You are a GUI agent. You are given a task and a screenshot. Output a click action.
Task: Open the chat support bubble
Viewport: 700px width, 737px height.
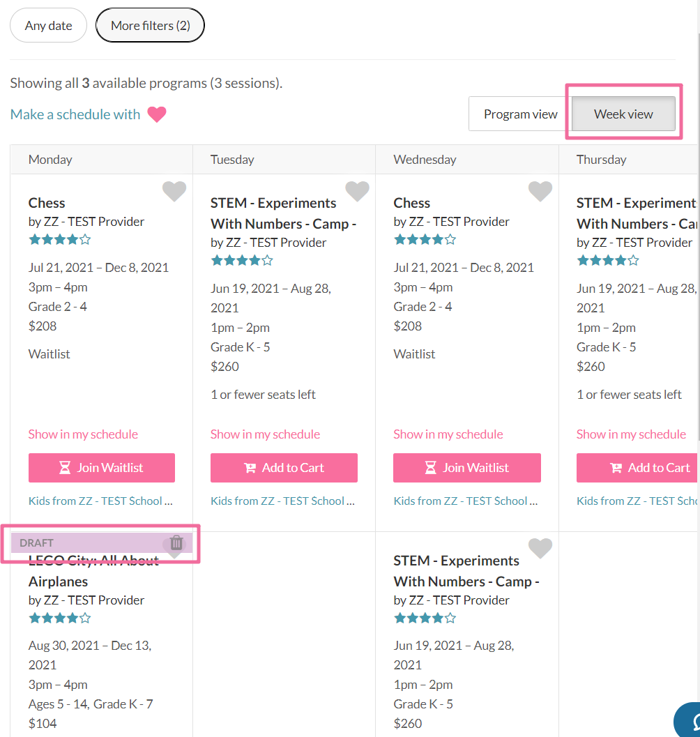(690, 720)
